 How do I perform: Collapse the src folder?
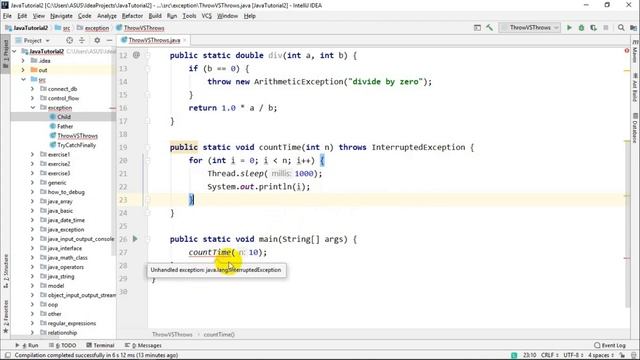coord(23,79)
